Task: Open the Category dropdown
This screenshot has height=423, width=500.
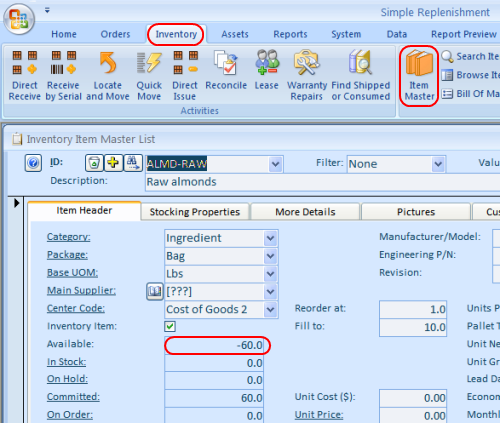Action: 270,238
